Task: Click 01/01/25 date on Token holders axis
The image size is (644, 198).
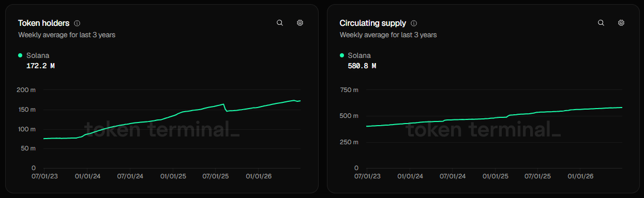Action: click(172, 176)
